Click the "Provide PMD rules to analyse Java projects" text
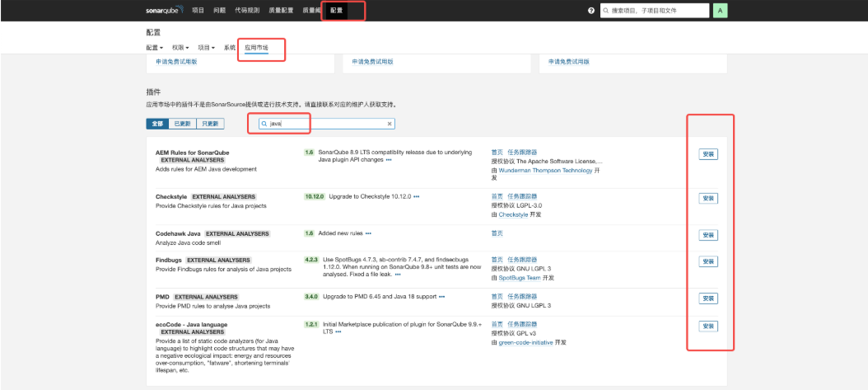 pyautogui.click(x=213, y=306)
